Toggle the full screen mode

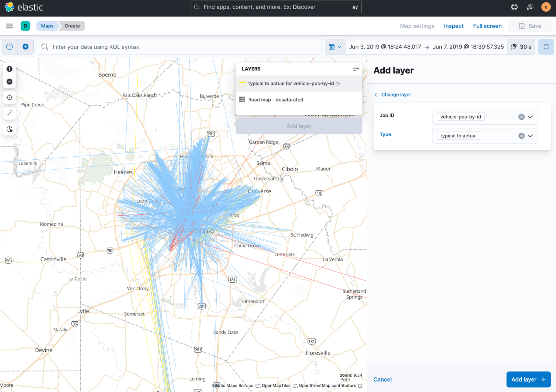tap(487, 26)
